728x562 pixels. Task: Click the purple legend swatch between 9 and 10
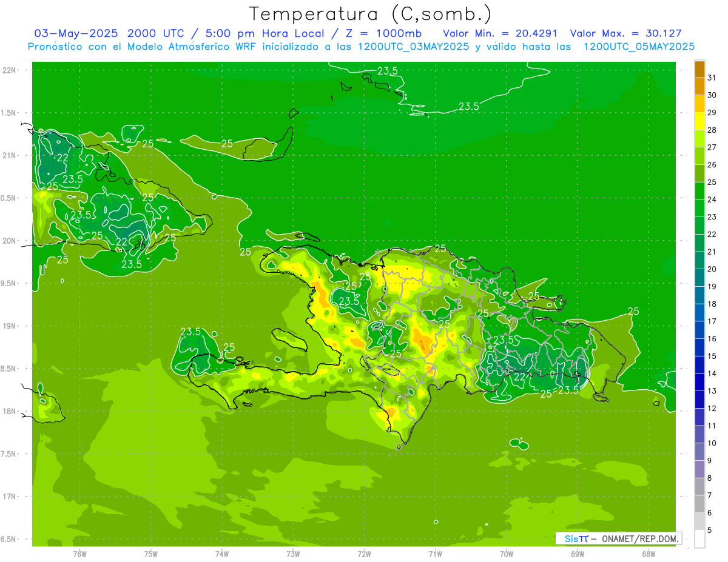pyautogui.click(x=699, y=452)
